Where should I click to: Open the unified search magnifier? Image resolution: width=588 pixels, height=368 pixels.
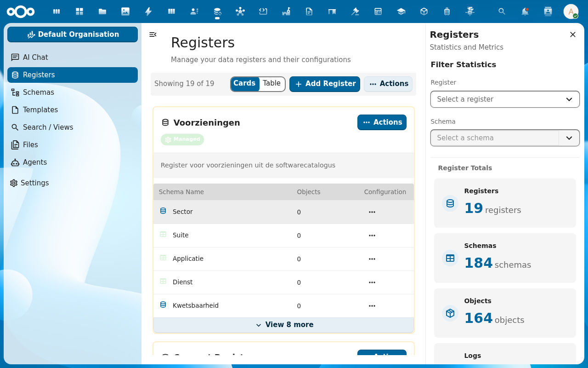coord(502,11)
